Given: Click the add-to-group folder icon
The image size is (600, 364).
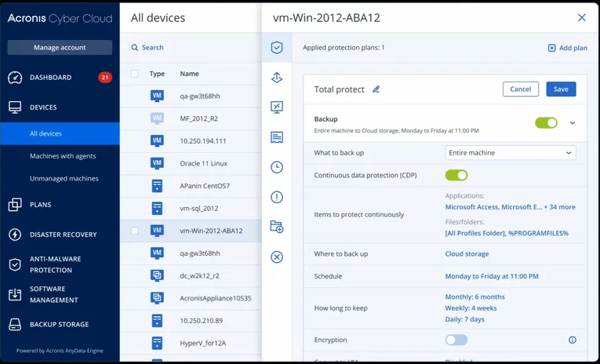Looking at the screenshot, I should 277,227.
